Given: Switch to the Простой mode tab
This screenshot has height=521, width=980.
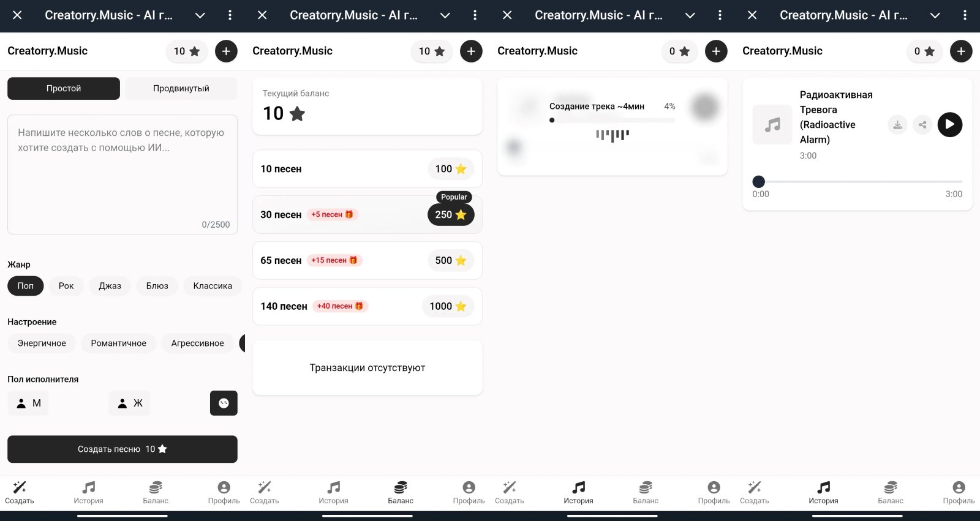Looking at the screenshot, I should click(x=64, y=88).
